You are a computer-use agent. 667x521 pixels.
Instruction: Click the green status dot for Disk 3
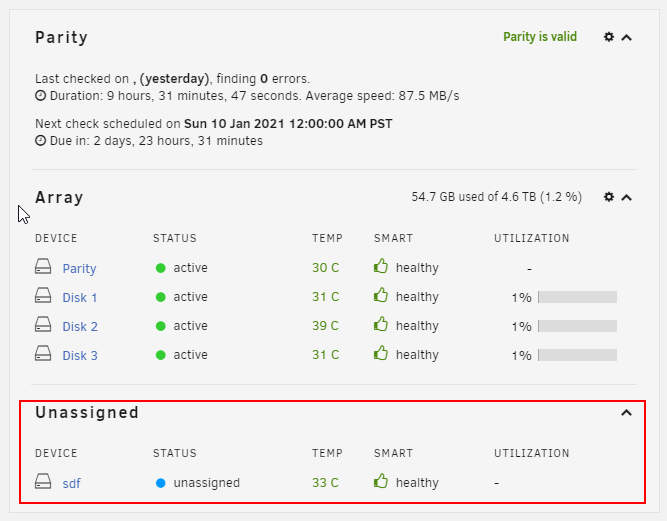pos(160,355)
